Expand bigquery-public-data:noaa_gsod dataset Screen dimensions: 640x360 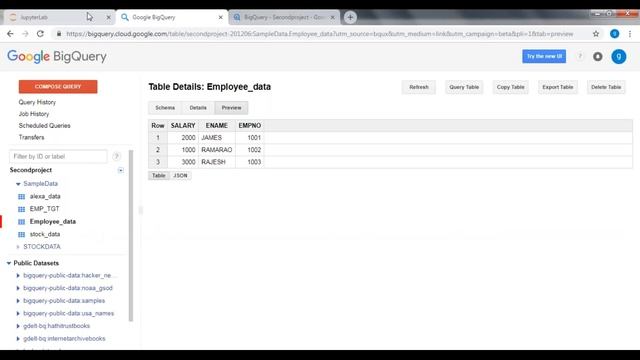tap(18, 288)
